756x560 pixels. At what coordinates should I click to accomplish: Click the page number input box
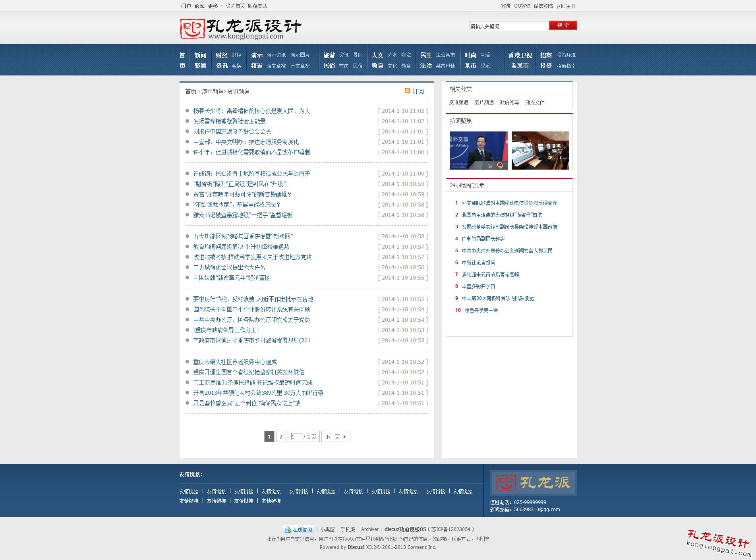(x=296, y=436)
